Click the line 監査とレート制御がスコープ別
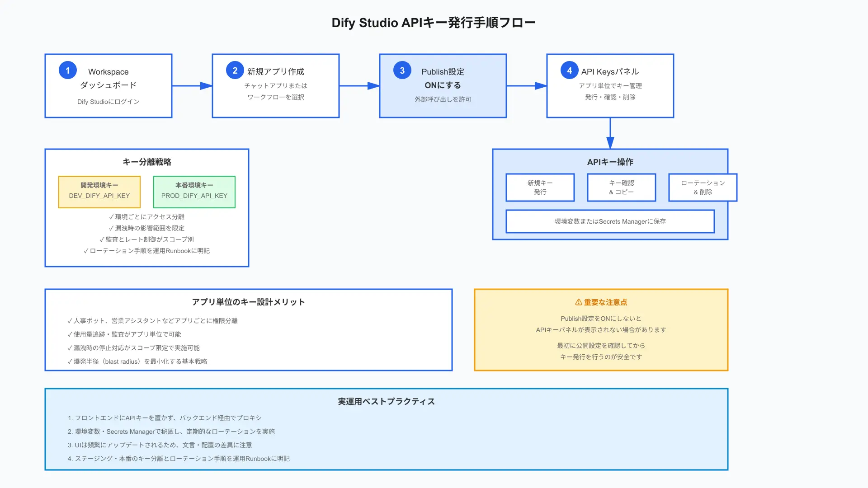Image resolution: width=868 pixels, height=488 pixels. click(147, 239)
